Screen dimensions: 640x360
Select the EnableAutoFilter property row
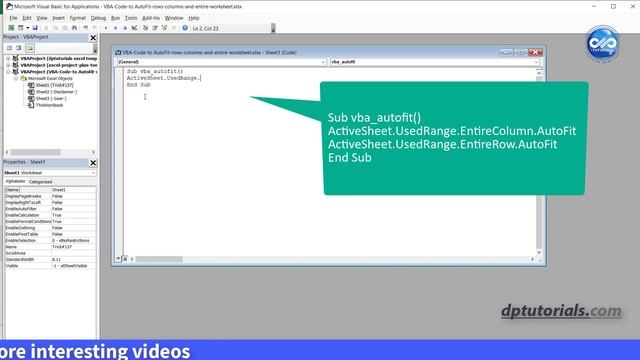tap(50, 209)
